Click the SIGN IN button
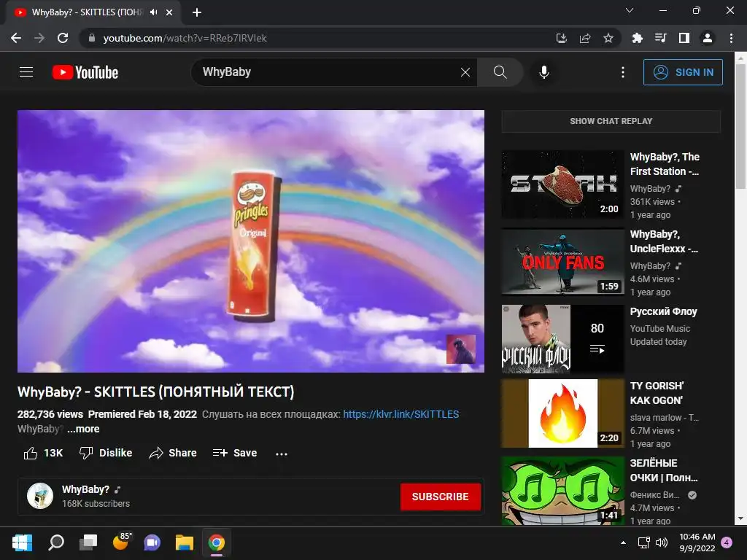The width and height of the screenshot is (747, 560). coord(683,72)
